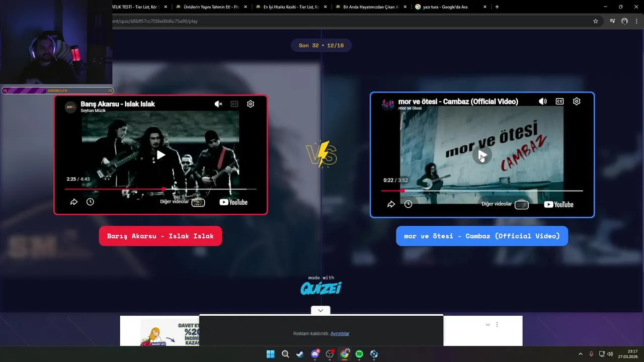Switch to Bir Anda Hayatımızdan Çıkan tab

(x=371, y=7)
